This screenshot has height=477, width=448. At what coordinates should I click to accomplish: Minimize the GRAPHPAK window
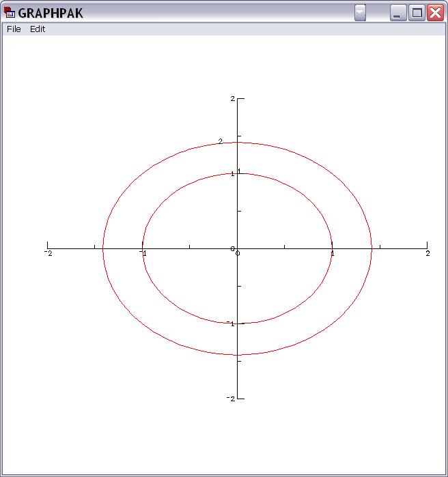tap(398, 13)
